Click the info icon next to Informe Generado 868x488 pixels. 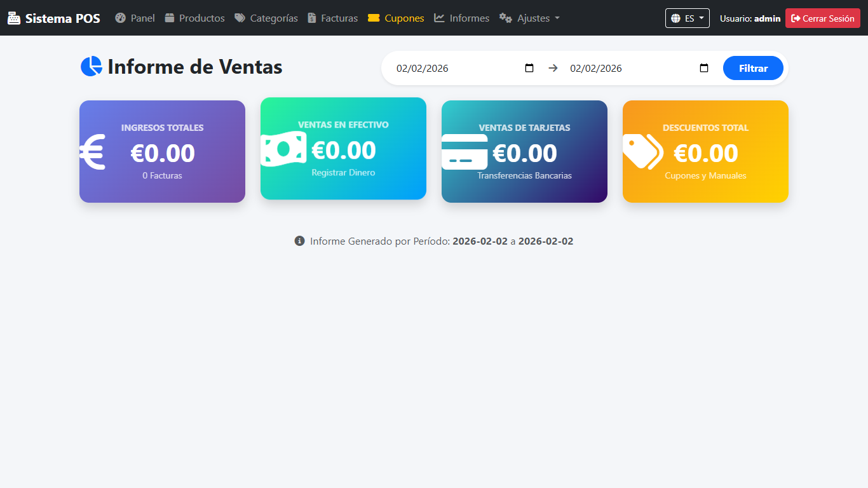299,241
